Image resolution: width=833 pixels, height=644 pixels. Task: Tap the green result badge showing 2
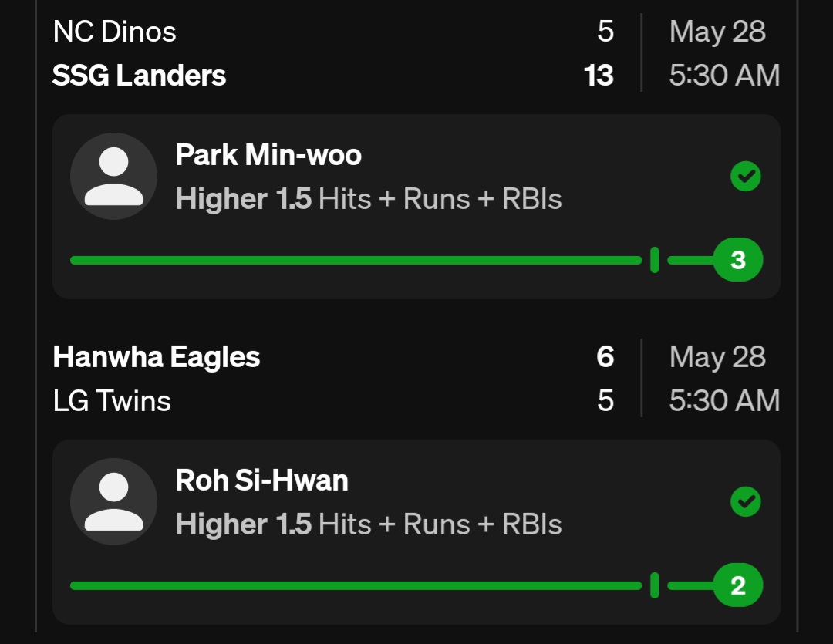coord(738,586)
